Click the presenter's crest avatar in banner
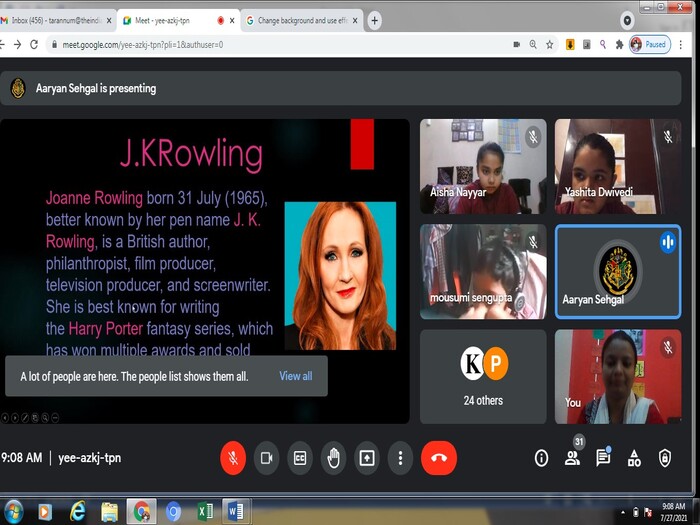 tap(18, 88)
